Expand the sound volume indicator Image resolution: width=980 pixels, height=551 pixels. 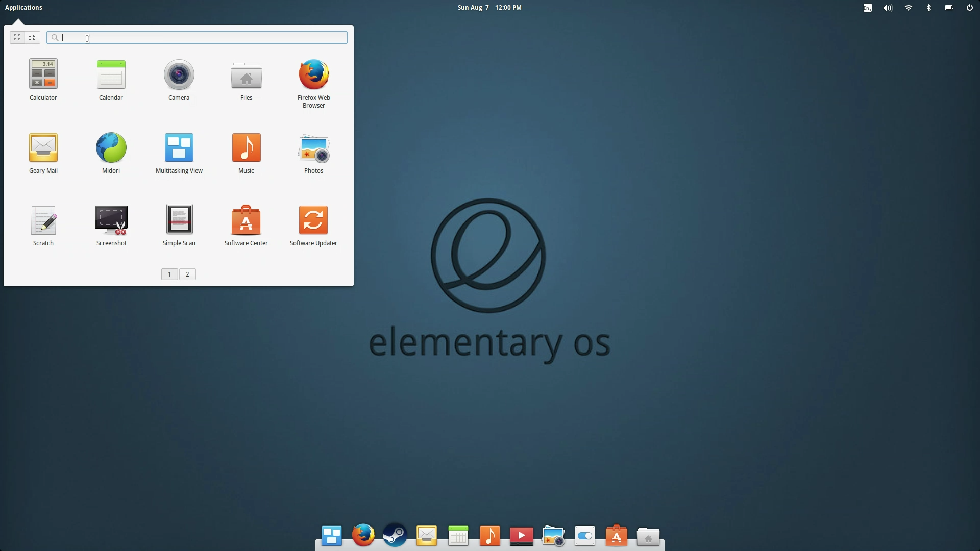(888, 8)
